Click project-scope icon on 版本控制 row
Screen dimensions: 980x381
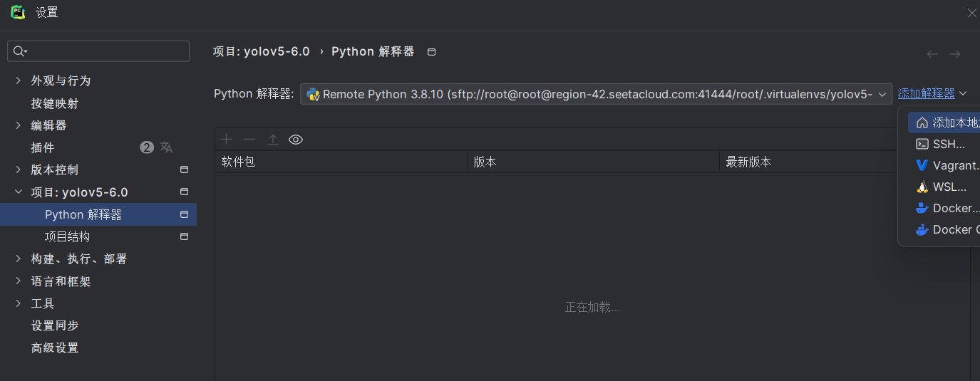184,169
